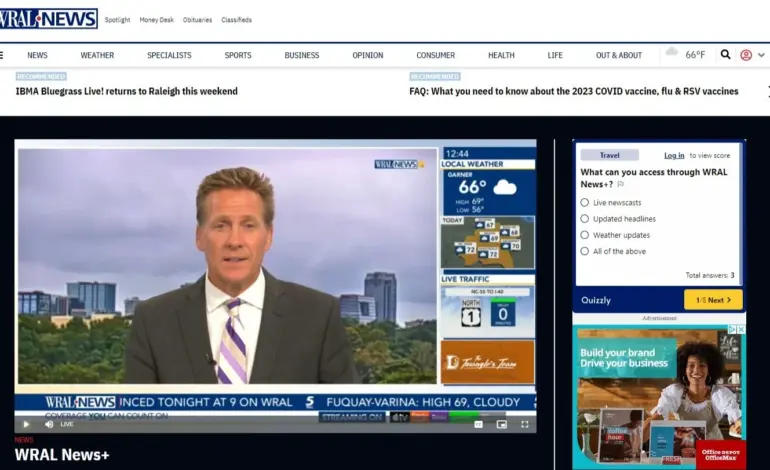Open the OUT & ABOUT menu
The height and width of the screenshot is (470, 770).
point(619,55)
